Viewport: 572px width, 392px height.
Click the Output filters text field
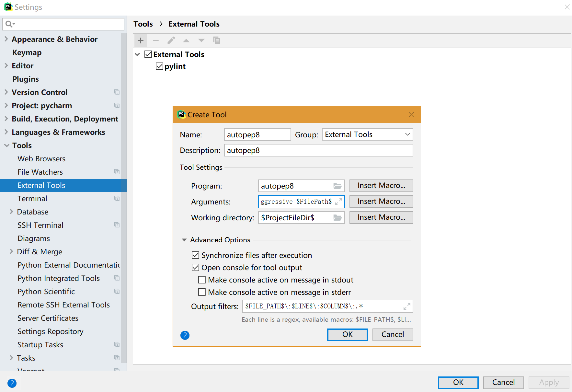click(327, 306)
